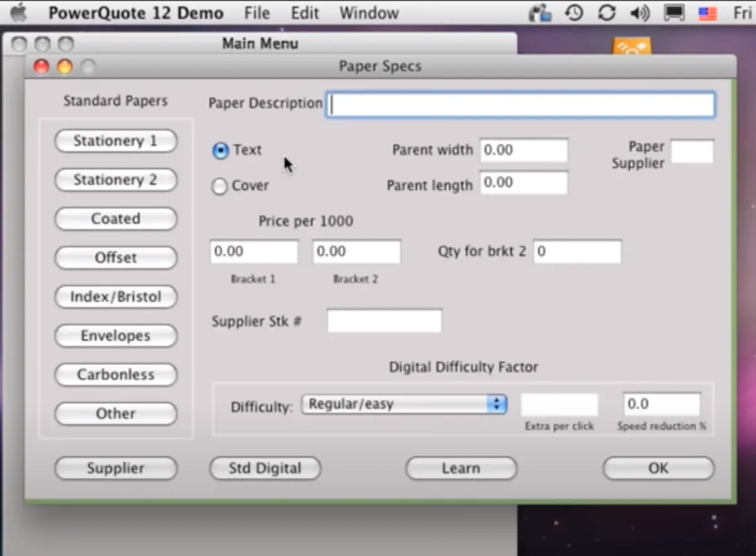
Task: Open the Window menu
Action: tap(369, 13)
